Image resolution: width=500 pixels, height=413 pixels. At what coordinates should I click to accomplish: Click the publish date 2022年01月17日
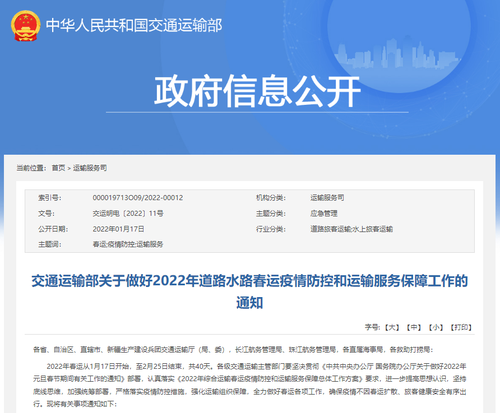click(118, 229)
